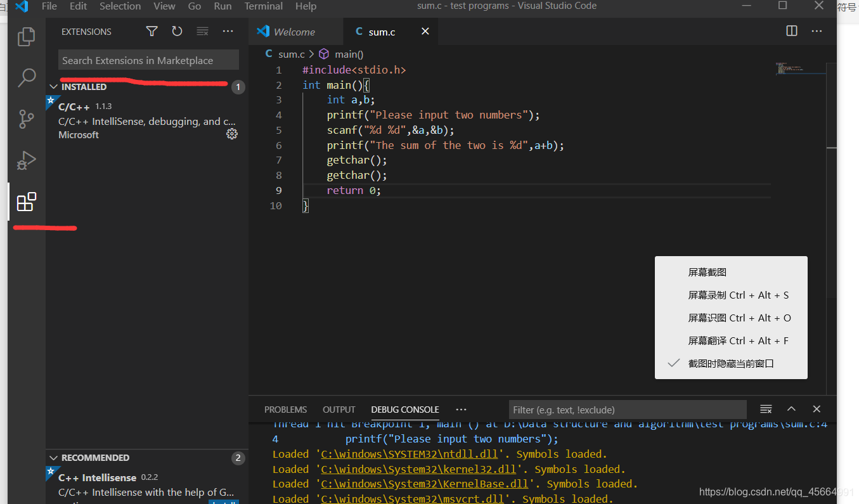859x504 pixels.
Task: Select the DEBUG CONSOLE tab
Action: (x=405, y=410)
